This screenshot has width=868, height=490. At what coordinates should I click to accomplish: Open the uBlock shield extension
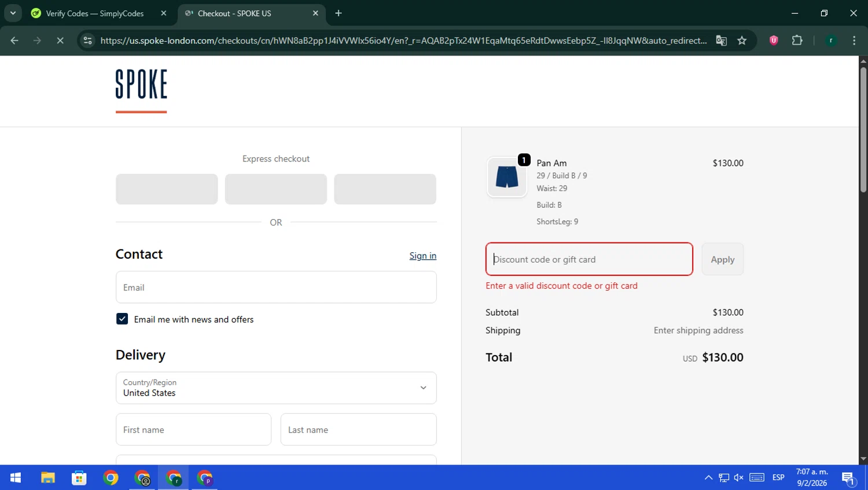774,40
